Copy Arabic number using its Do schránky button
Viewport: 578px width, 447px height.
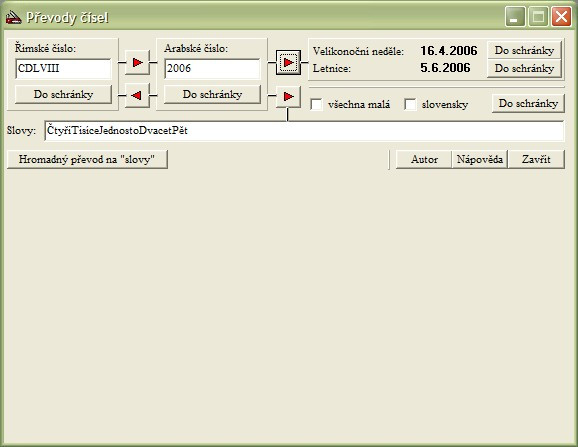[212, 94]
